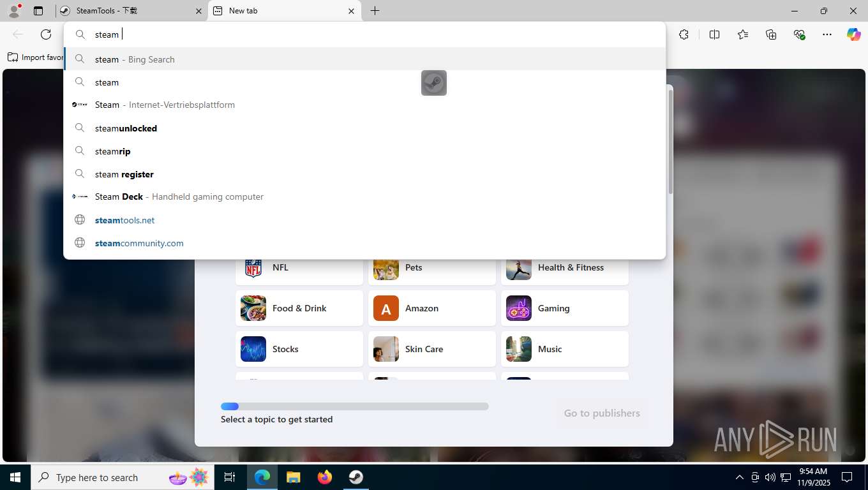Click Import favorites bookmark
The image size is (868, 490).
click(35, 57)
